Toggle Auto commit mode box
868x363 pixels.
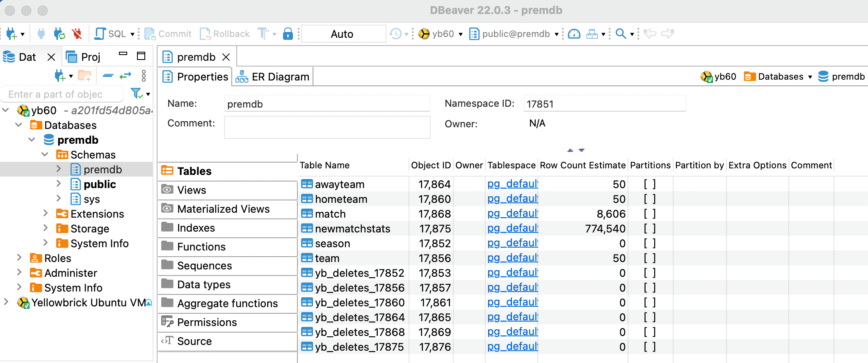point(343,34)
